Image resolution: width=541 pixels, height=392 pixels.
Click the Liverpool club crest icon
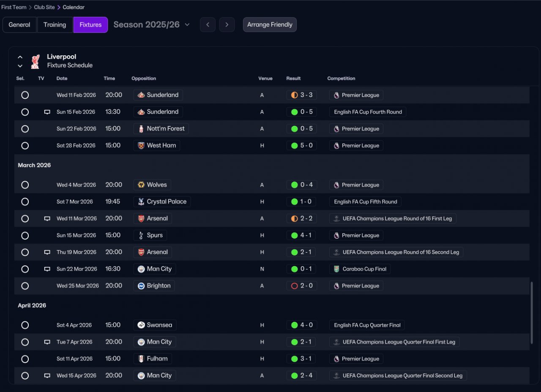pos(35,61)
